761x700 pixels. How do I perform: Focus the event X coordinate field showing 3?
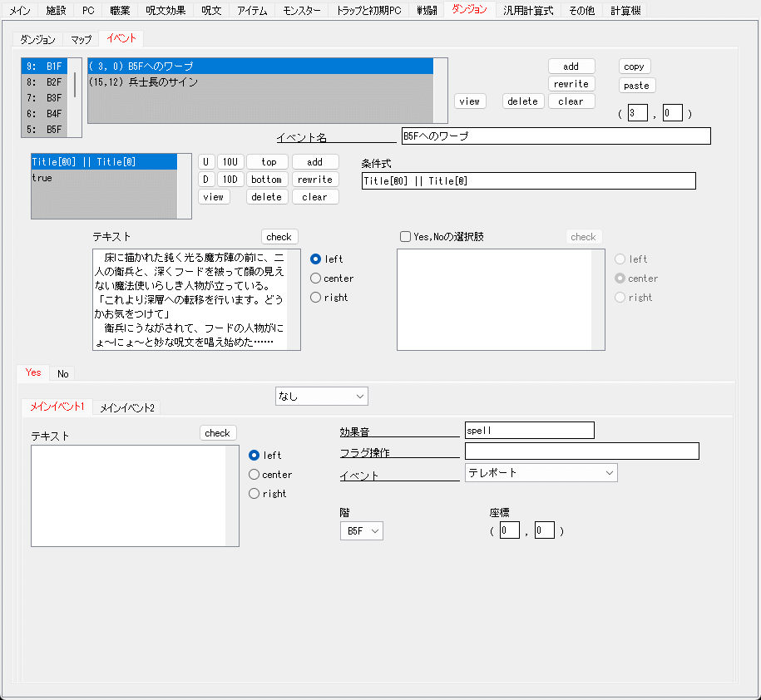pos(637,113)
